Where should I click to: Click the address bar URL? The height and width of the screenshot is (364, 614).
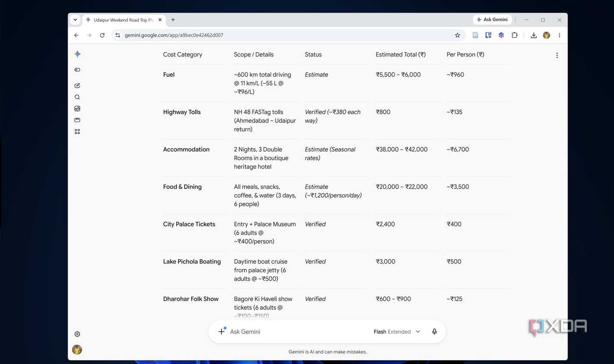click(x=174, y=35)
